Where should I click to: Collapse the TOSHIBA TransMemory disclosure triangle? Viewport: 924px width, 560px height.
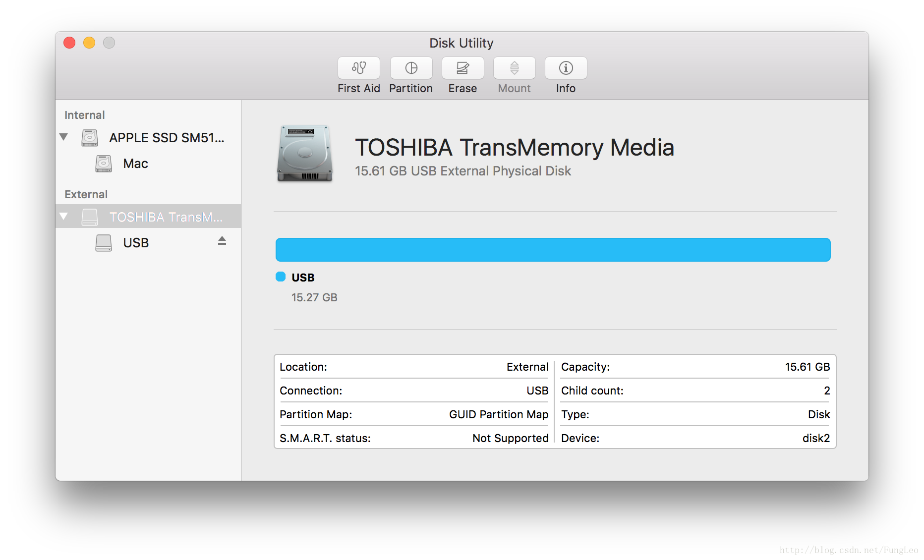(63, 216)
